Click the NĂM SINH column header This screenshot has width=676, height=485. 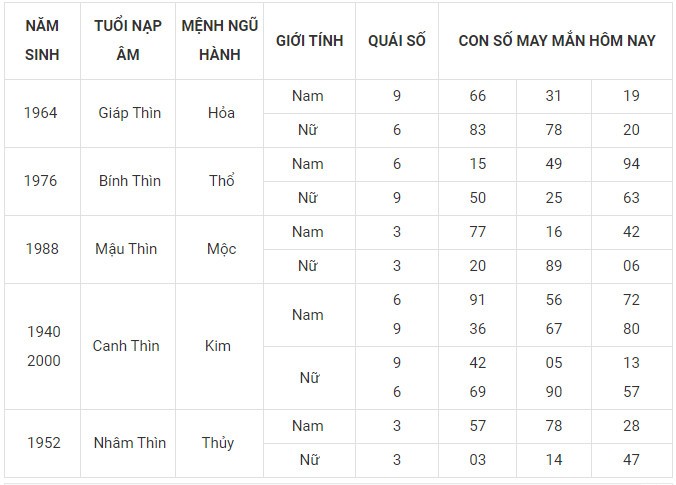coord(42,40)
